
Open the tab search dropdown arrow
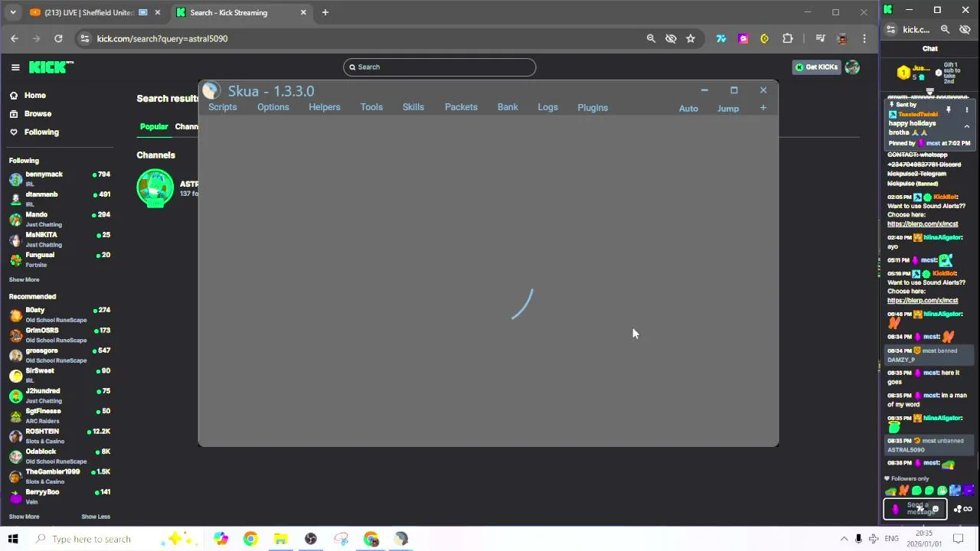tap(12, 12)
